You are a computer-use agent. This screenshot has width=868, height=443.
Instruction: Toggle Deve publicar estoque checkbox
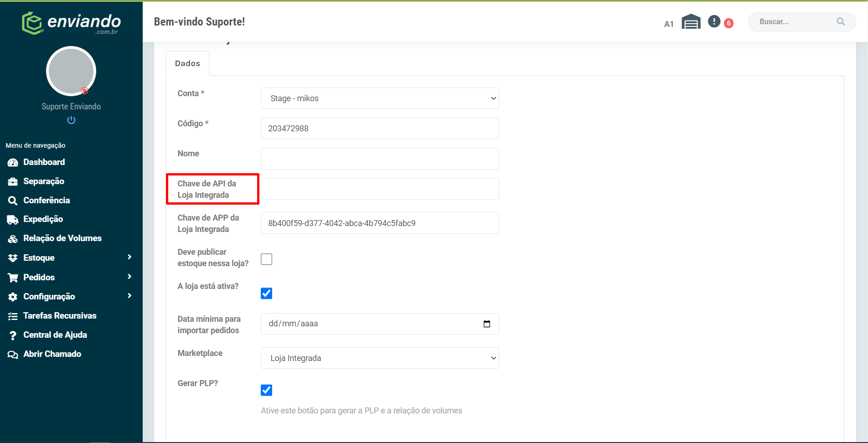click(266, 259)
